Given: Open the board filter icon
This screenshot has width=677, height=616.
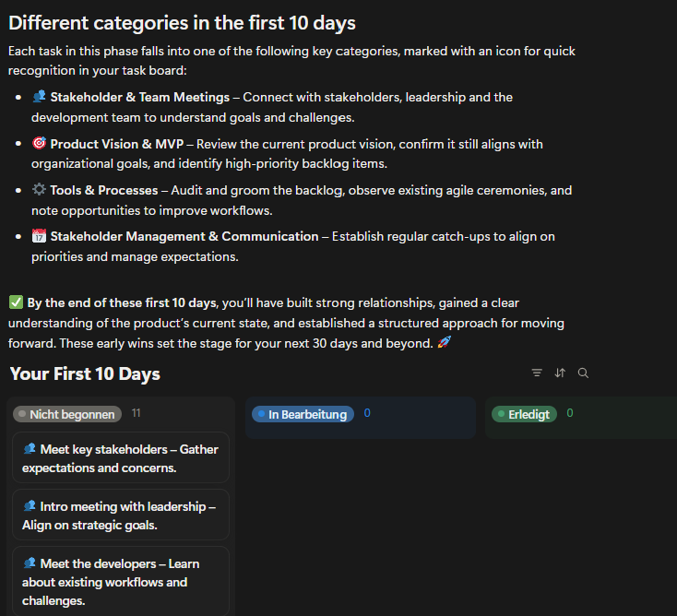Looking at the screenshot, I should [x=537, y=373].
